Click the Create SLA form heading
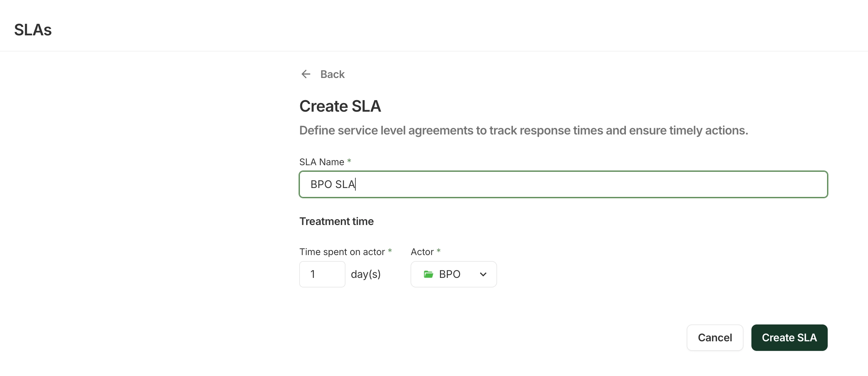 tap(340, 106)
